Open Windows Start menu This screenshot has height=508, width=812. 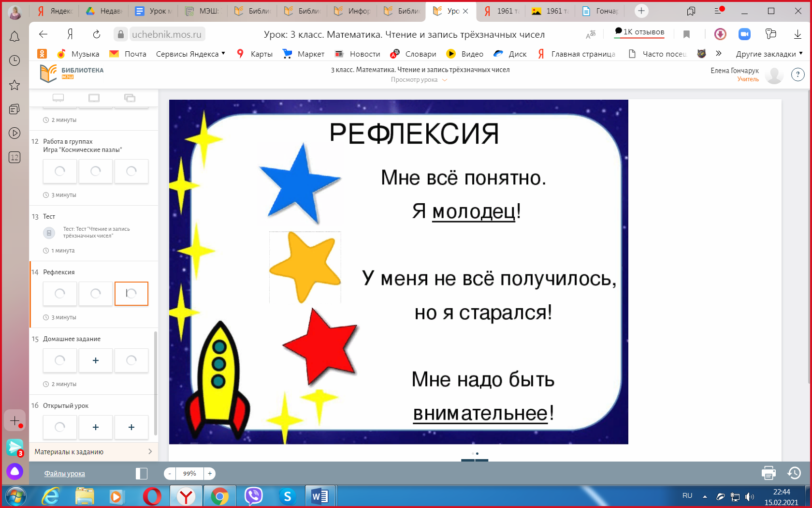pos(15,496)
